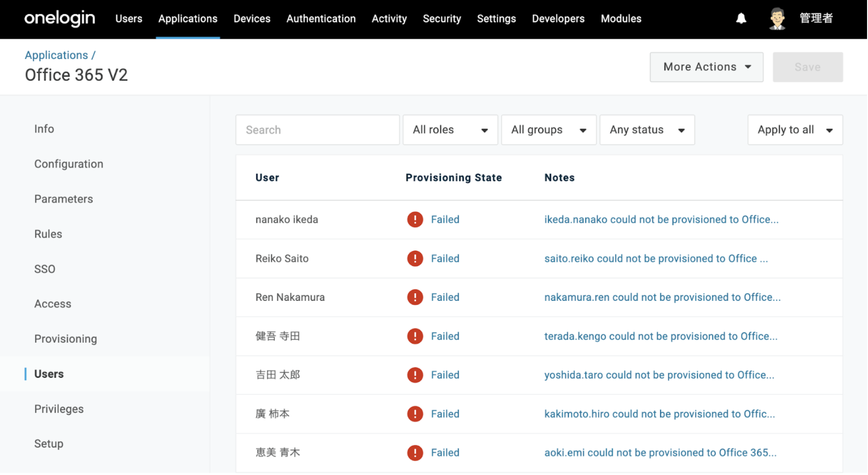
Task: Click the OneLogin logo
Action: [60, 19]
